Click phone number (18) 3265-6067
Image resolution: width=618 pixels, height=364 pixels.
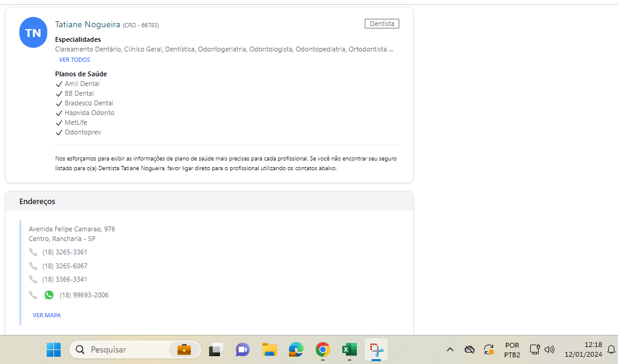[65, 266]
